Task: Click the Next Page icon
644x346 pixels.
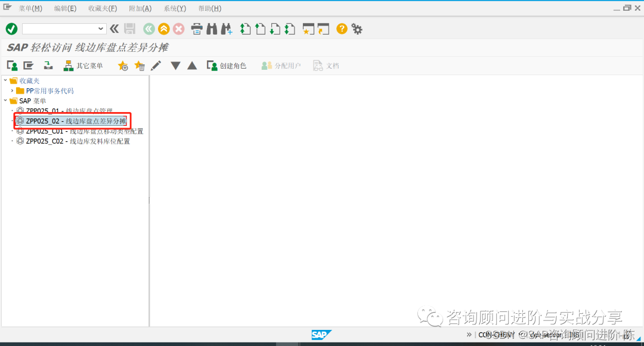Action: (x=275, y=29)
